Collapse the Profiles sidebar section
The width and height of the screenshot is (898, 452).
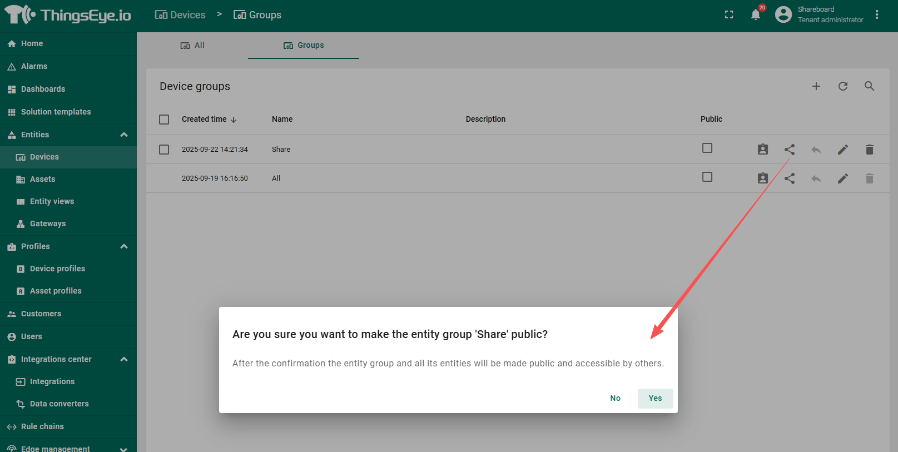(124, 246)
